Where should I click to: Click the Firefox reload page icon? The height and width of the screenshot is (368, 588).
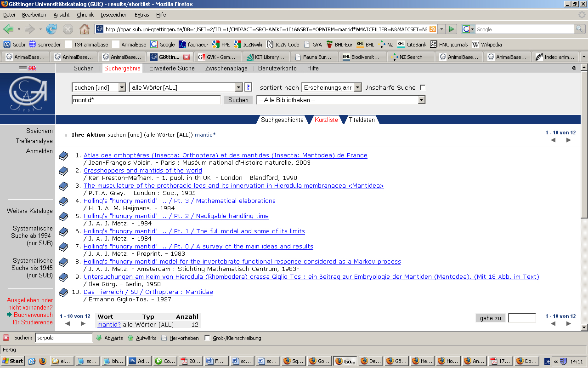coord(51,29)
